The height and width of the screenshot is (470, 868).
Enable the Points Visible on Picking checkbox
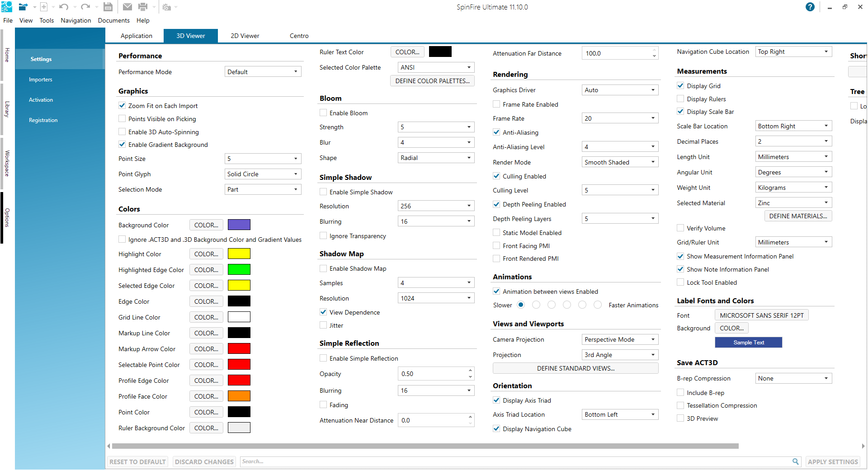pos(122,119)
